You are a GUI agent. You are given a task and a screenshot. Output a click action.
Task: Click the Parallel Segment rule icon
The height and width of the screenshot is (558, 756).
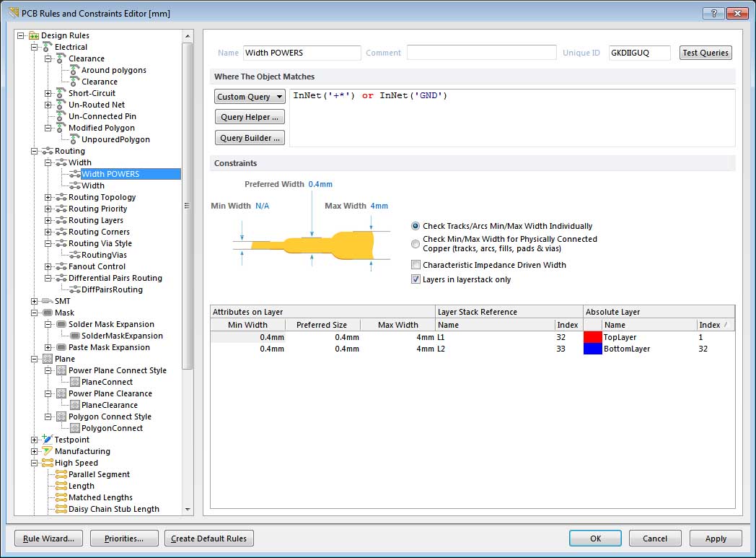[x=61, y=474]
